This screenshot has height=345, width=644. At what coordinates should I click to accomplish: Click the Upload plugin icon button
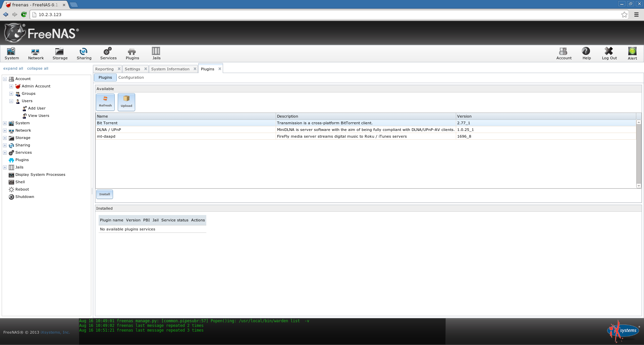pos(126,102)
